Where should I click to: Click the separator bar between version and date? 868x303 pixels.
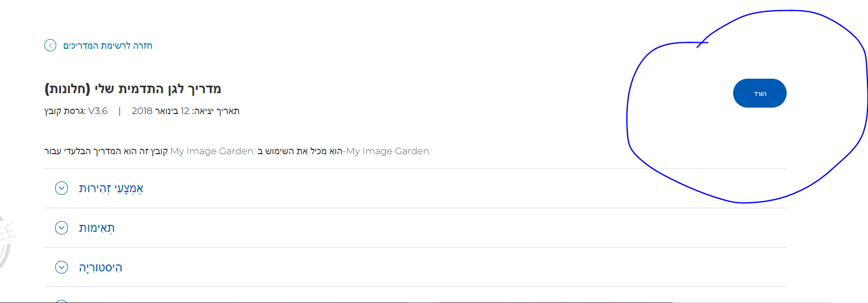[x=119, y=111]
